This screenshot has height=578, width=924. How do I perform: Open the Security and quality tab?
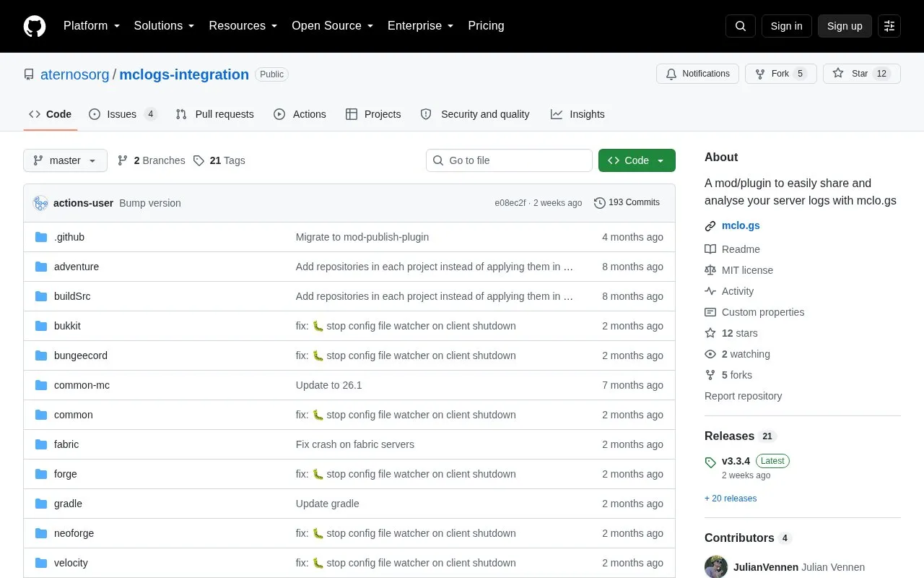click(x=475, y=114)
